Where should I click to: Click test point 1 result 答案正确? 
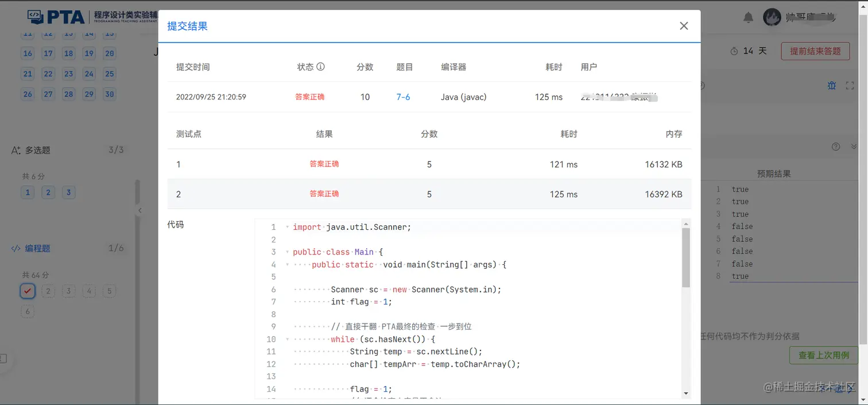point(324,164)
